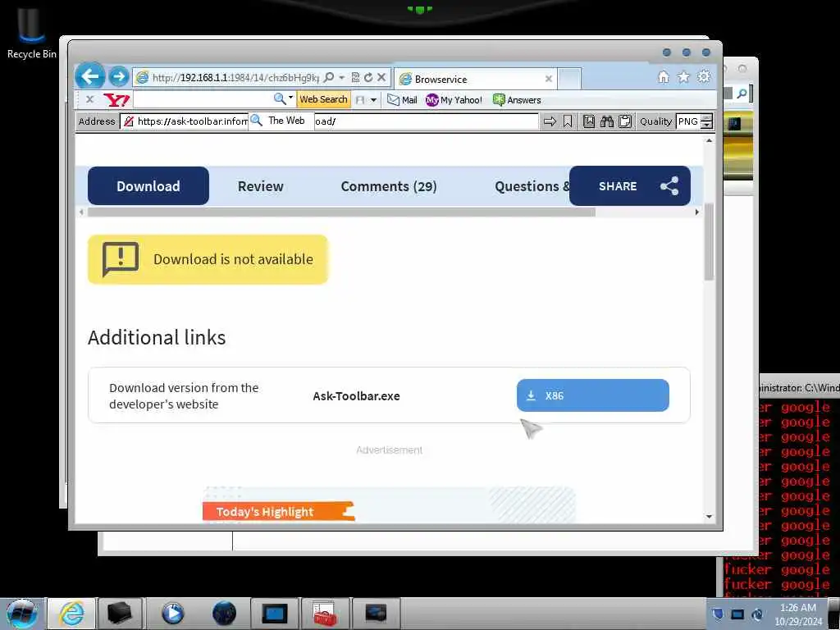Focus the Yahoo toolbar search box
Screen dimensions: 840x630
[203, 99]
